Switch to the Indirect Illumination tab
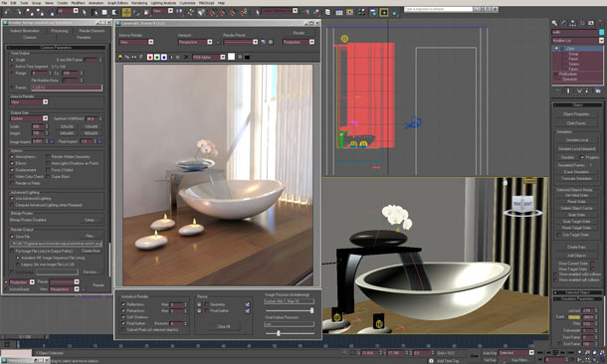The height and width of the screenshot is (364, 607). (25, 31)
